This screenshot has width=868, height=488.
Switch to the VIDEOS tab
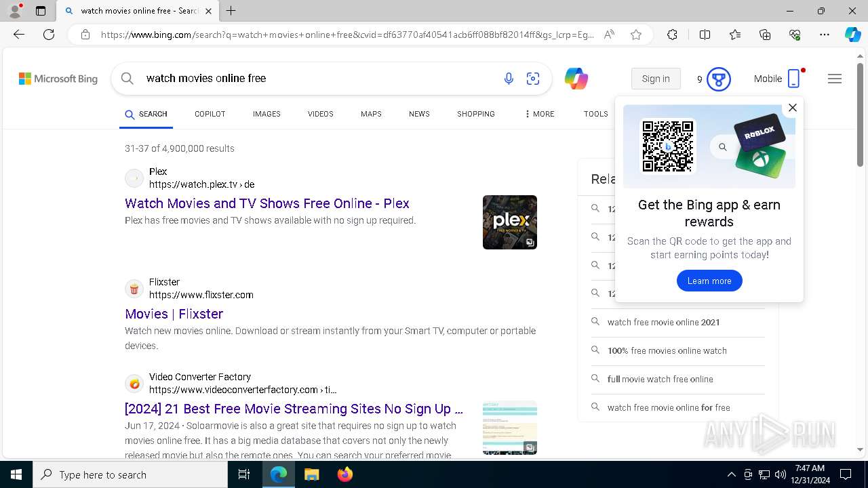pyautogui.click(x=320, y=114)
